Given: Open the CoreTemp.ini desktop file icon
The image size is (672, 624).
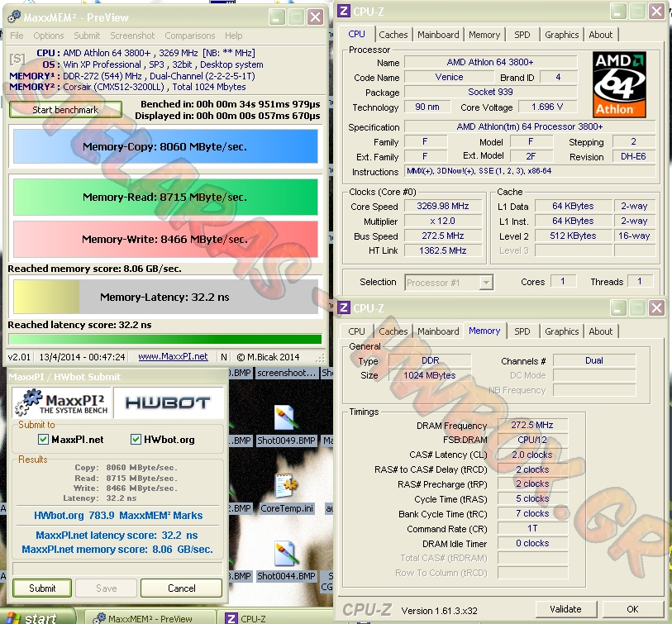Looking at the screenshot, I should (286, 493).
